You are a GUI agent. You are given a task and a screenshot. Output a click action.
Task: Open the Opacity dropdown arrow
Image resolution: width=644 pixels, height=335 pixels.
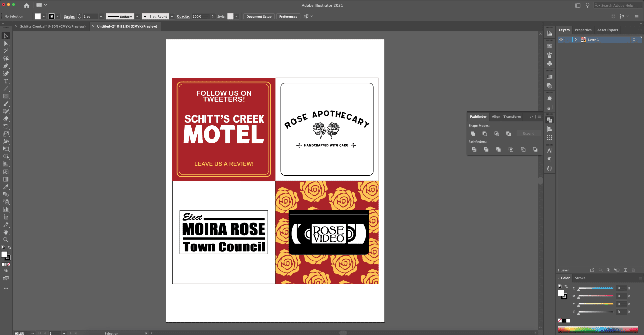coord(212,16)
